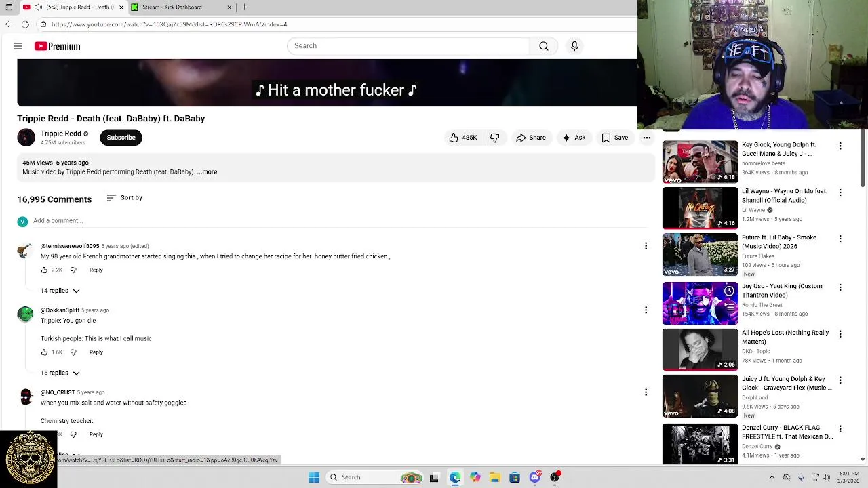
Task: Open options for the tenniswerewolf8095 comment
Action: coord(646,247)
